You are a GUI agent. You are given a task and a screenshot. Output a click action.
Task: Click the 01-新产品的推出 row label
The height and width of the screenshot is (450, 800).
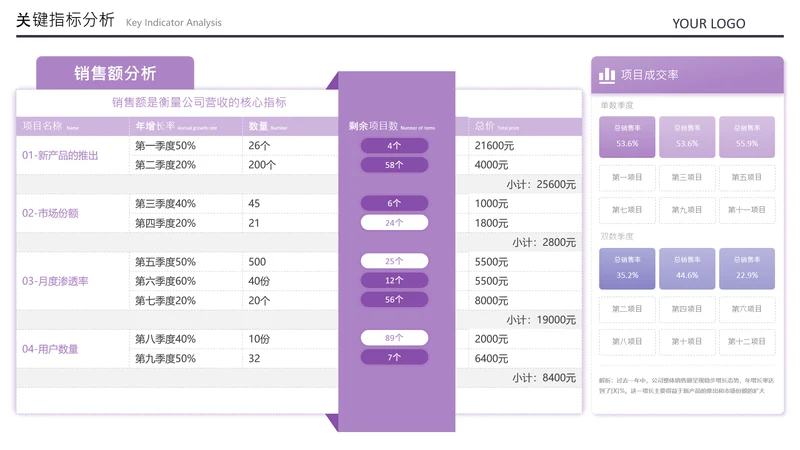coord(61,156)
